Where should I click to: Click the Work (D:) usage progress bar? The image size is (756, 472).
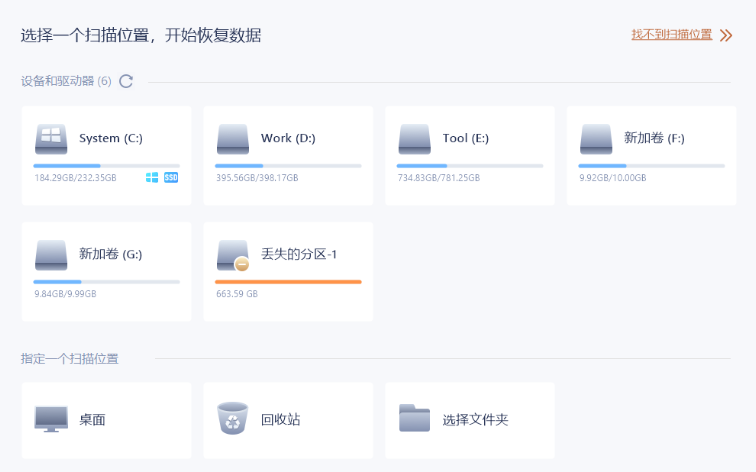click(x=288, y=166)
